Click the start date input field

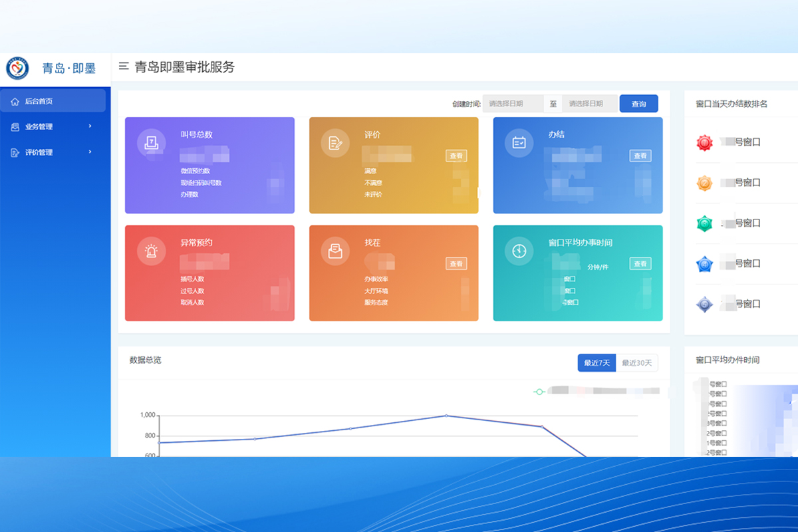tap(513, 104)
